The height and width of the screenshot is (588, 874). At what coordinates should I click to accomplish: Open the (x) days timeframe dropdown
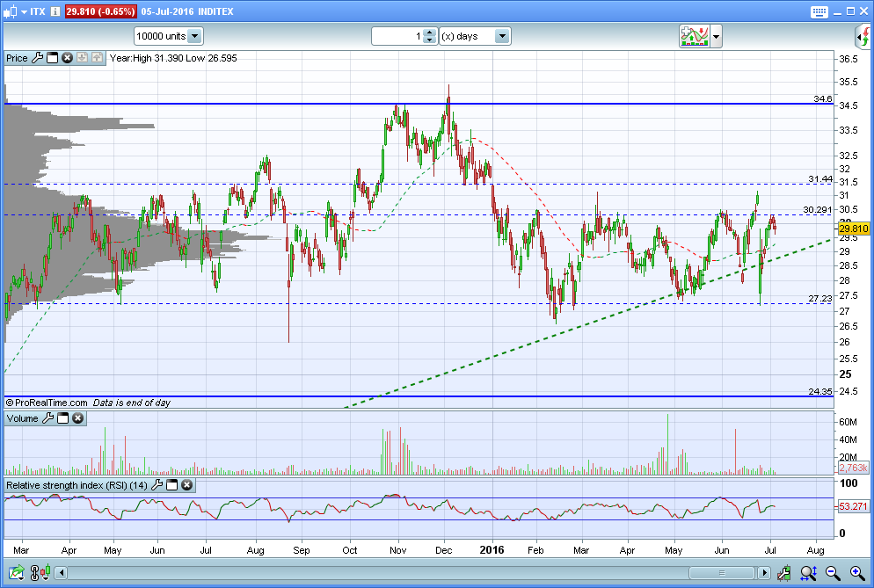pyautogui.click(x=502, y=36)
